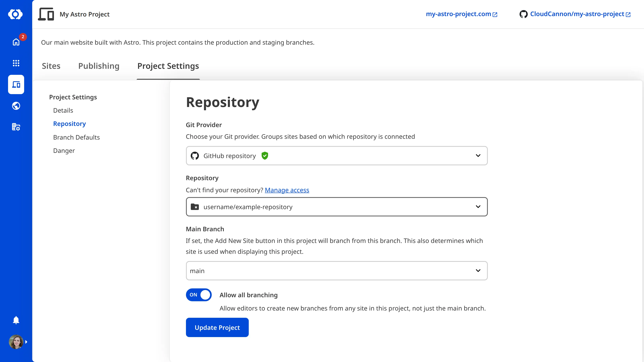Open the Manage access link
644x362 pixels.
coord(287,190)
